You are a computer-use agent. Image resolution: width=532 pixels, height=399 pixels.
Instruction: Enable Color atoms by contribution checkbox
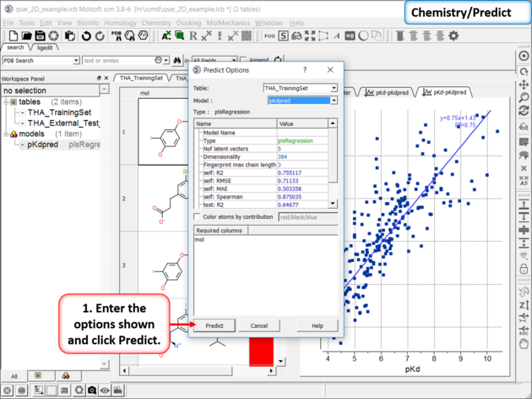pos(198,216)
